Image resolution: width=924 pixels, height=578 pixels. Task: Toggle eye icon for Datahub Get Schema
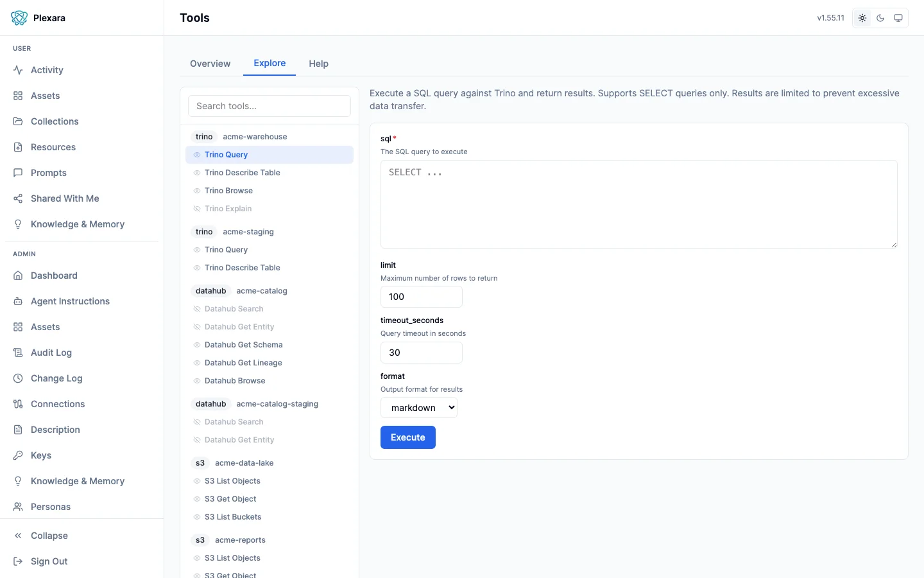[197, 345]
